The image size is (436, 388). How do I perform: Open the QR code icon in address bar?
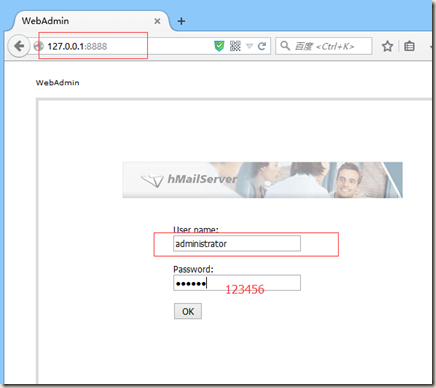235,46
